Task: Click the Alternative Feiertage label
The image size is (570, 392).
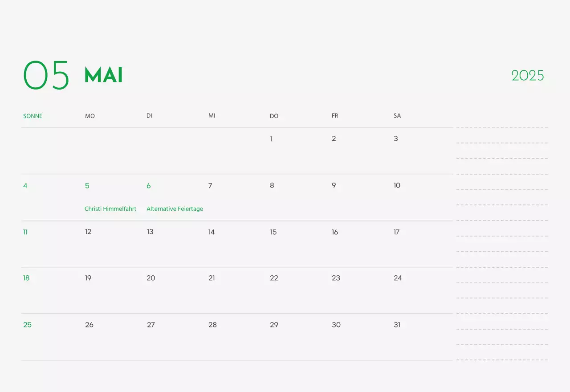Action: click(175, 209)
